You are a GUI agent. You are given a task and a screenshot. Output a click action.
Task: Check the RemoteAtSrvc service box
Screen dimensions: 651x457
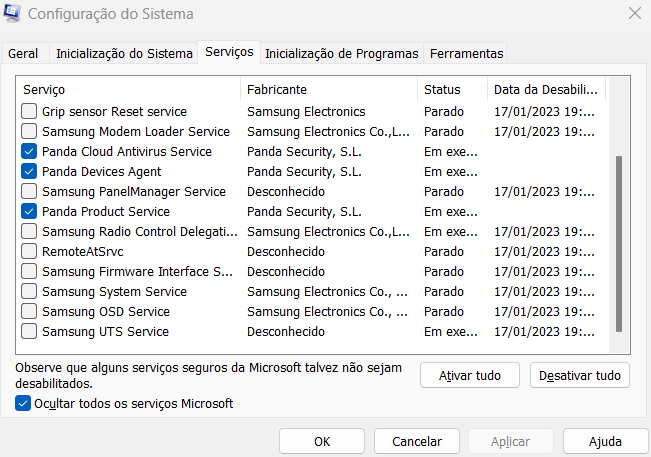point(29,252)
